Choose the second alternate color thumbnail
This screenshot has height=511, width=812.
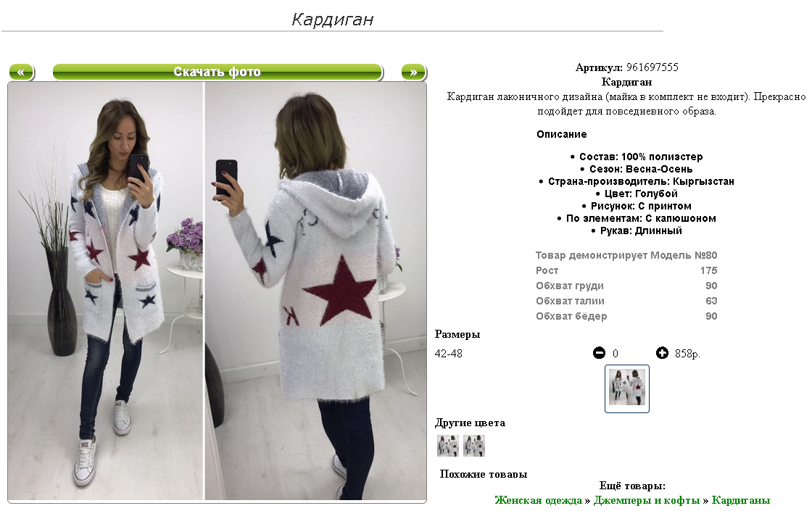point(474,446)
